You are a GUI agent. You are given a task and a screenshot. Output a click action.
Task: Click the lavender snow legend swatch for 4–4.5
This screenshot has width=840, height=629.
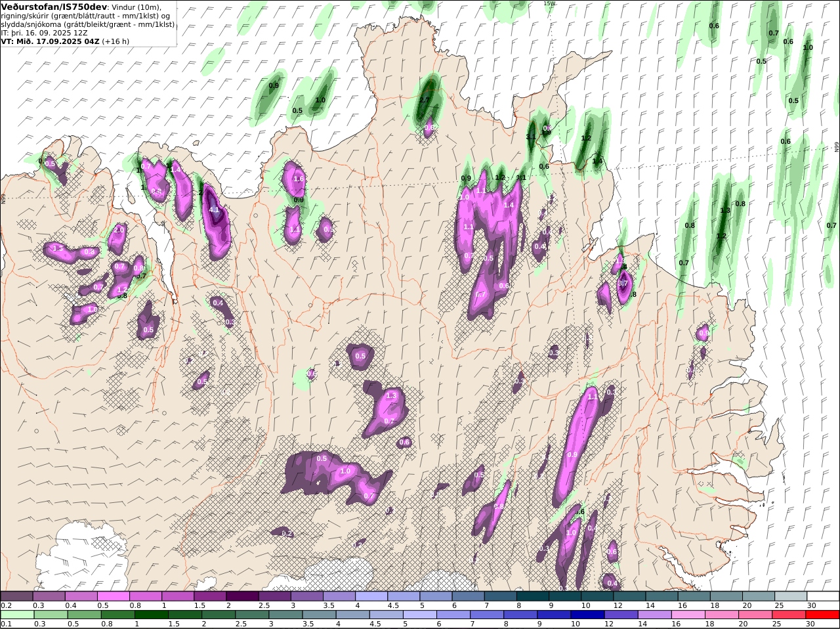(371, 596)
